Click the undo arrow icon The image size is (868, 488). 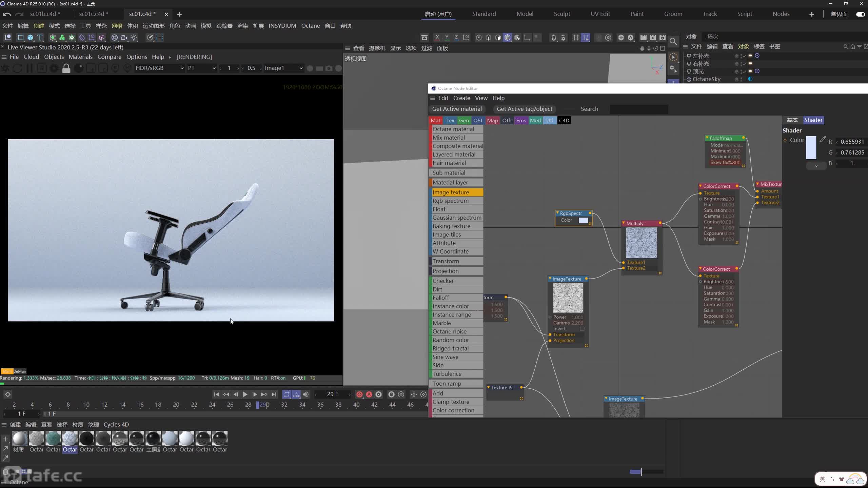pyautogui.click(x=7, y=14)
